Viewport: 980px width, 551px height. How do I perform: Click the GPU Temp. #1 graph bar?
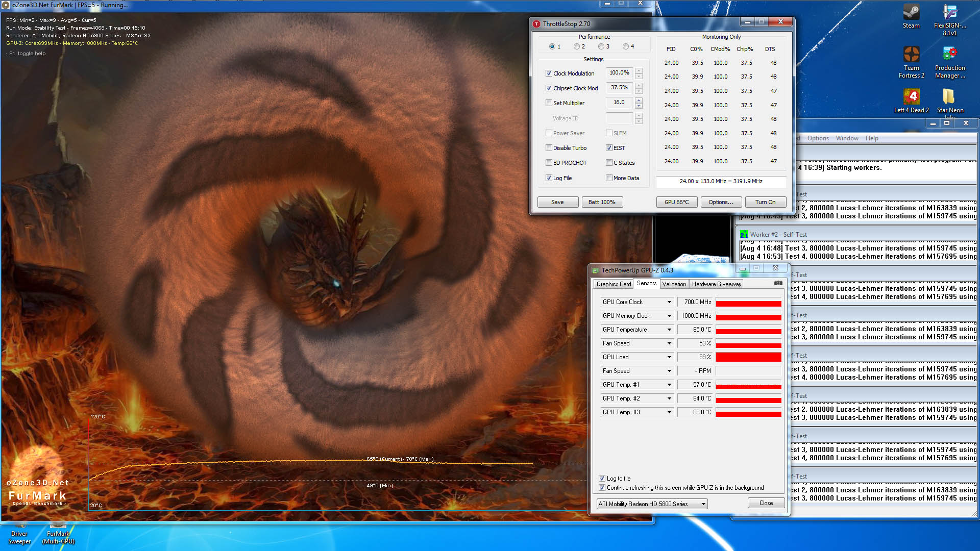(748, 385)
